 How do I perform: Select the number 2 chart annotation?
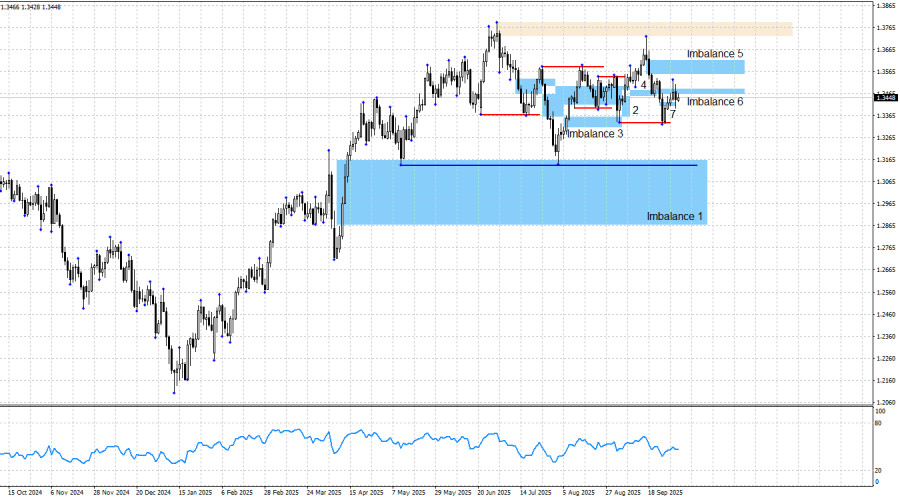pyautogui.click(x=635, y=110)
